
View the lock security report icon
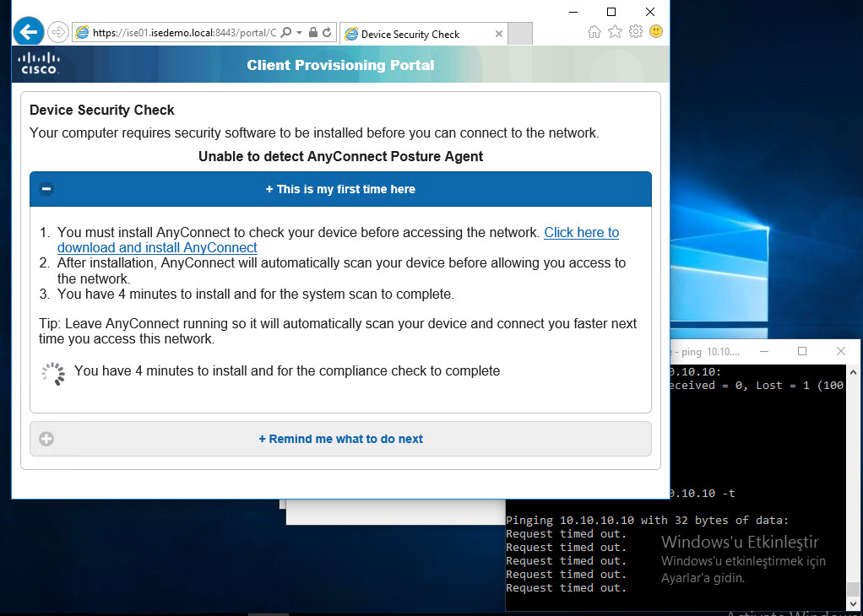tap(313, 32)
